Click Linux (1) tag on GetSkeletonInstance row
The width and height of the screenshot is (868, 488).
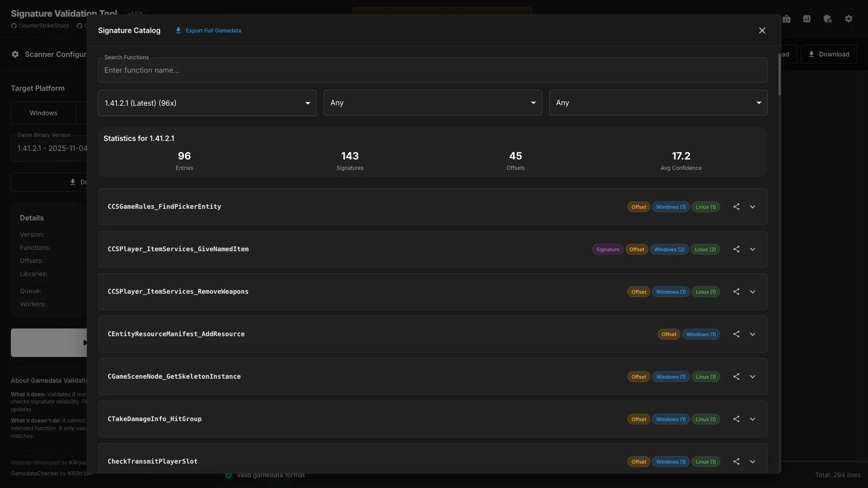706,377
